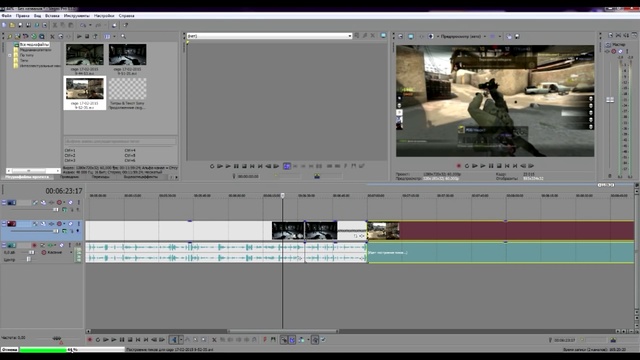The height and width of the screenshot is (360, 640).
Task: Click the Undo icon in main toolbar
Action: [x=83, y=25]
